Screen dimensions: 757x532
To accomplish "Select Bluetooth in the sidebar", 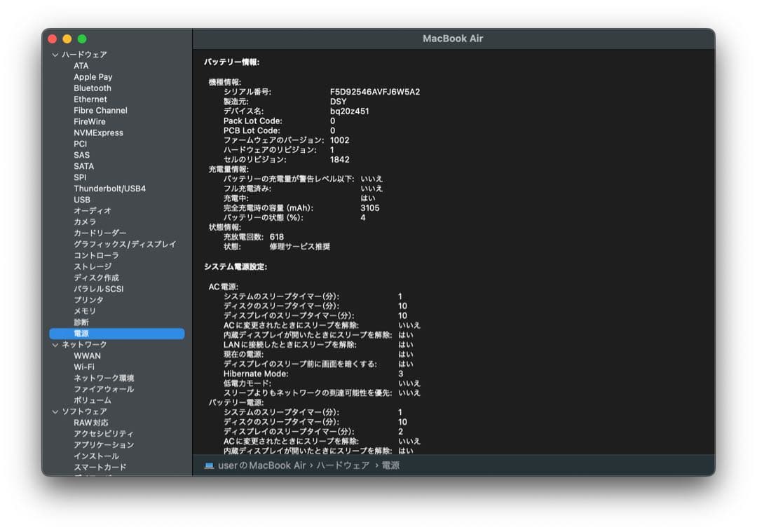I will (93, 88).
